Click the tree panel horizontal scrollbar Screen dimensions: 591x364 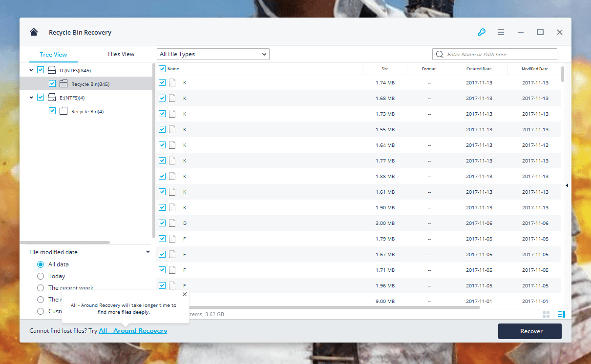(x=64, y=242)
